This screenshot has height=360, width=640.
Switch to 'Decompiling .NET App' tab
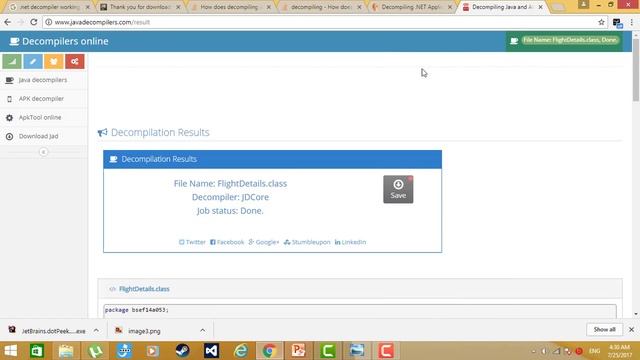pyautogui.click(x=412, y=7)
